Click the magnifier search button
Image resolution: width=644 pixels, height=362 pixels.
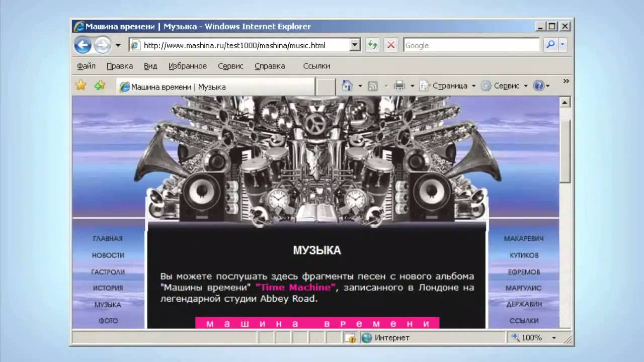click(x=550, y=45)
